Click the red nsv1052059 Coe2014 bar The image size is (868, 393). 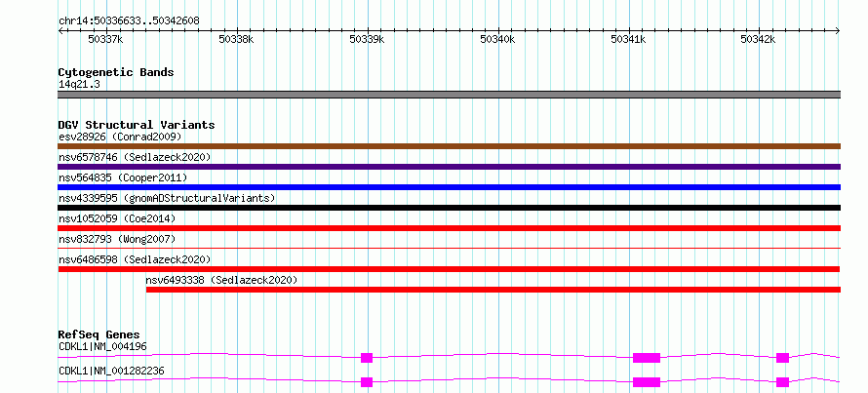449,228
